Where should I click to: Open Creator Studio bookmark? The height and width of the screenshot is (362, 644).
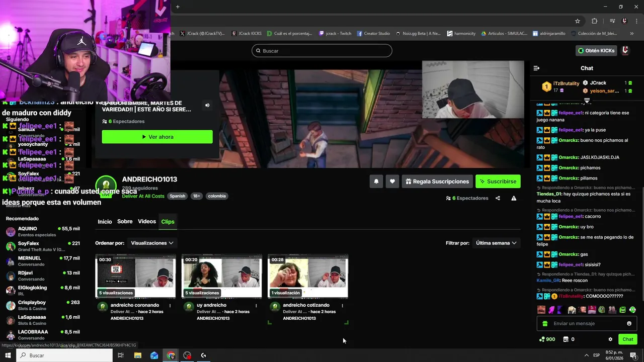(373, 34)
